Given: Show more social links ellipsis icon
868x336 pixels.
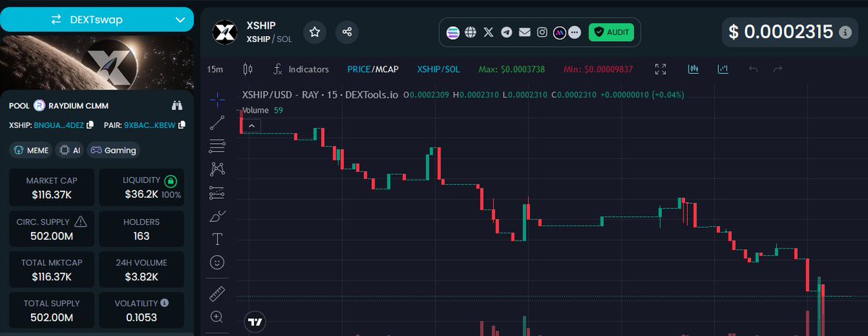Looking at the screenshot, I should [574, 33].
